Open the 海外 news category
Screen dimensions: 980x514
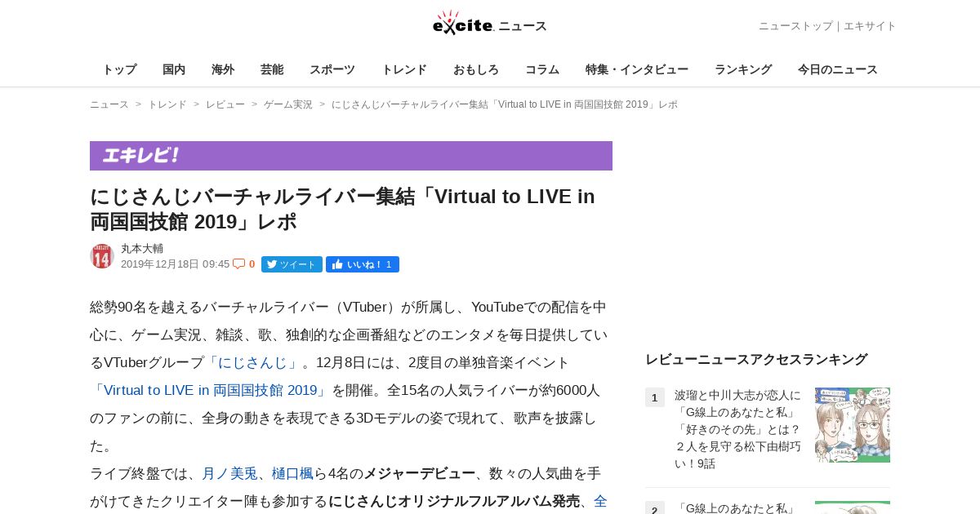click(x=223, y=70)
